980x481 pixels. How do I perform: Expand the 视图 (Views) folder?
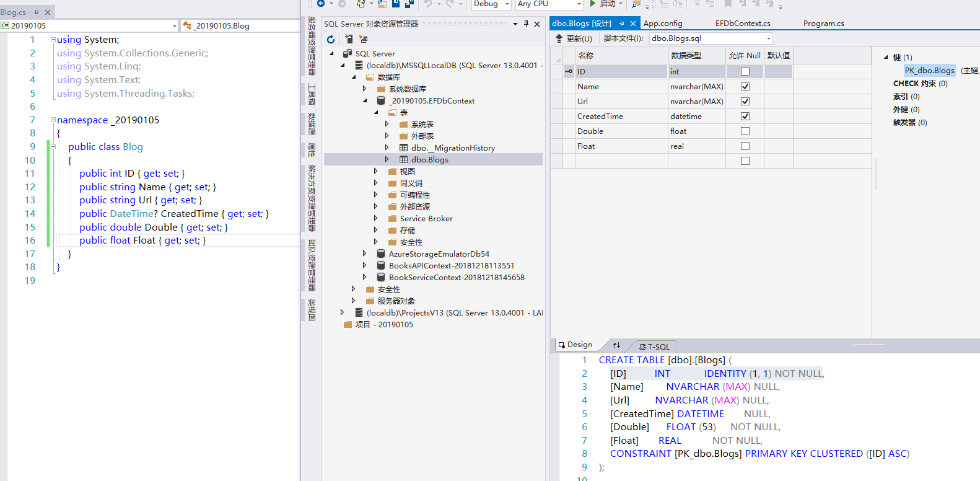click(375, 171)
